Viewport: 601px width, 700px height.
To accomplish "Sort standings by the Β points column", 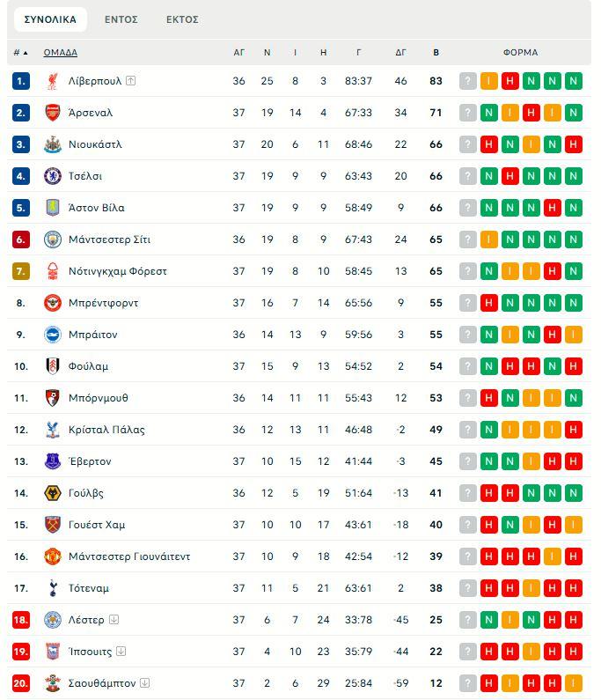I will coord(436,53).
